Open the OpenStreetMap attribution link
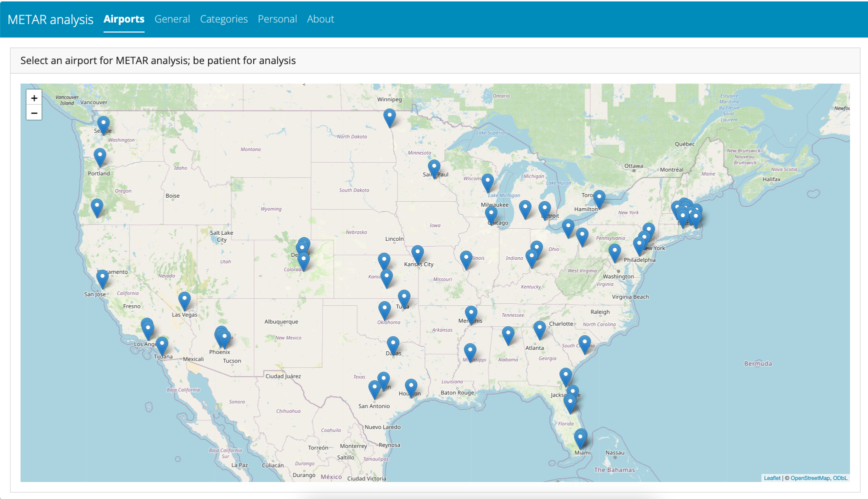This screenshot has height=499, width=868. coord(810,478)
